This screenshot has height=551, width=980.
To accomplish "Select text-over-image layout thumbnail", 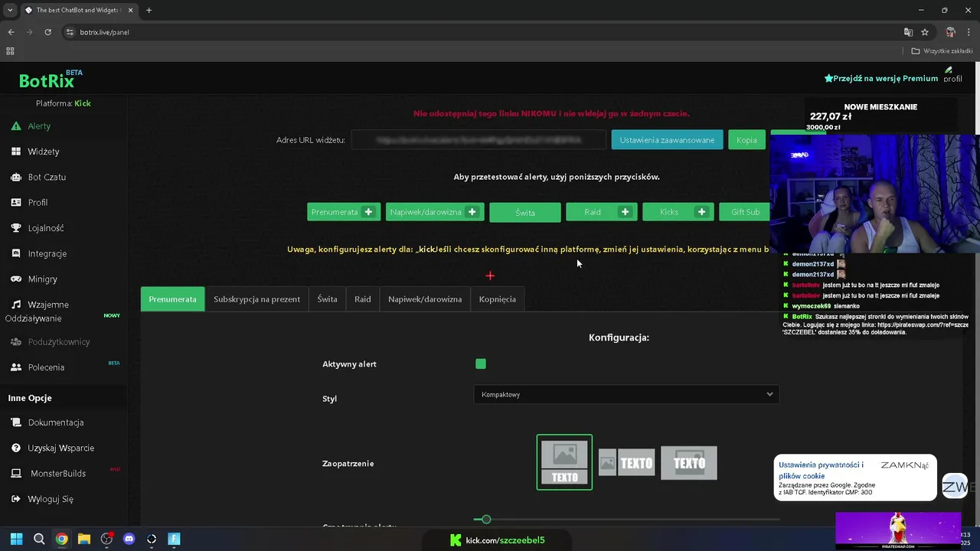I will tap(689, 462).
